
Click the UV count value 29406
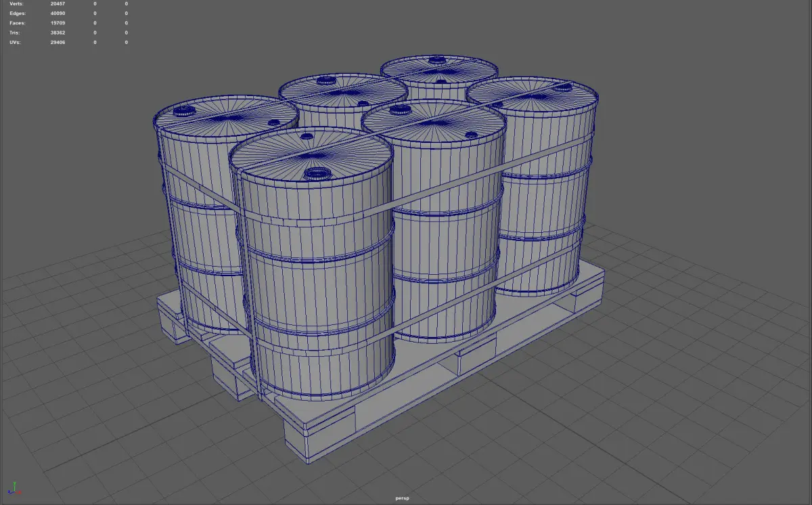[58, 42]
